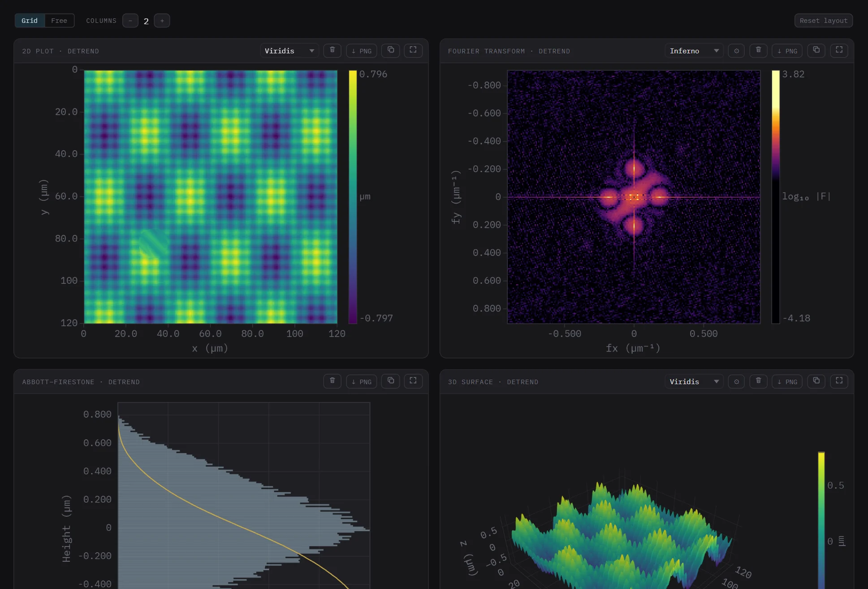
Task: Click the '3D SURFACE · DETREND' panel title
Action: click(493, 382)
